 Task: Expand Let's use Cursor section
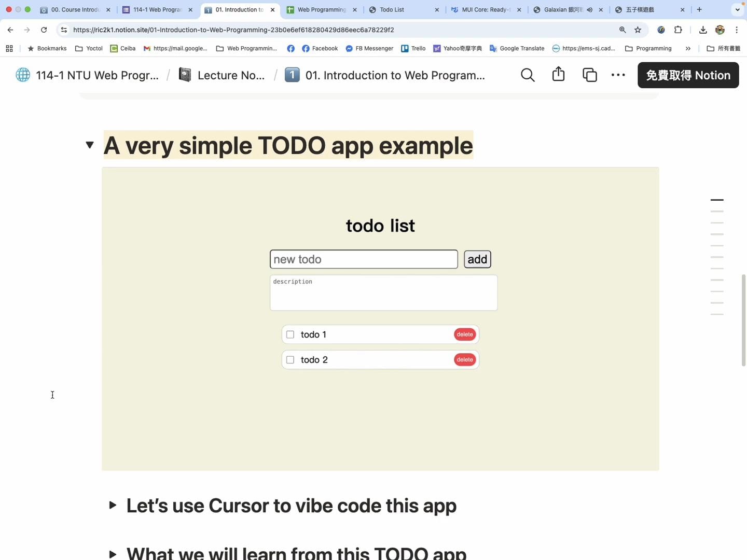point(113,506)
